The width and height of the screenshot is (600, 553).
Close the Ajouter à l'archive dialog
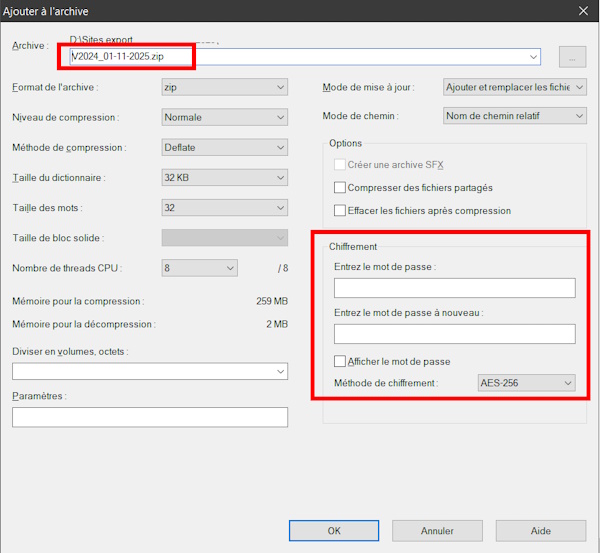click(x=582, y=10)
